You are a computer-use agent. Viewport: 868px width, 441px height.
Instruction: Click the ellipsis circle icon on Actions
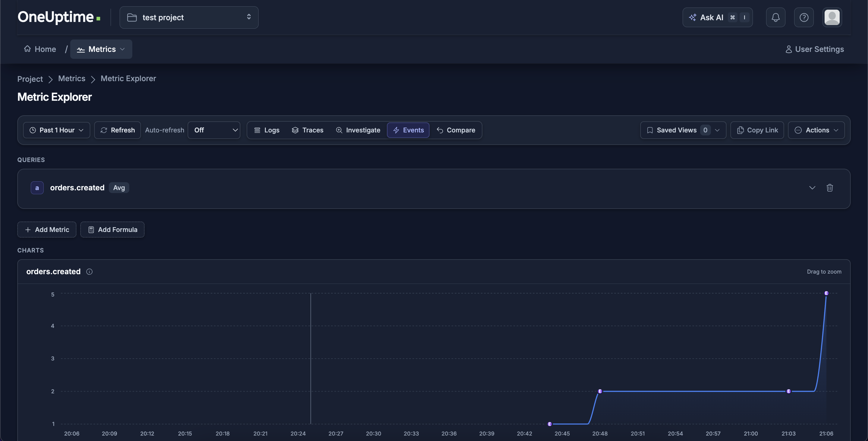pyautogui.click(x=798, y=130)
